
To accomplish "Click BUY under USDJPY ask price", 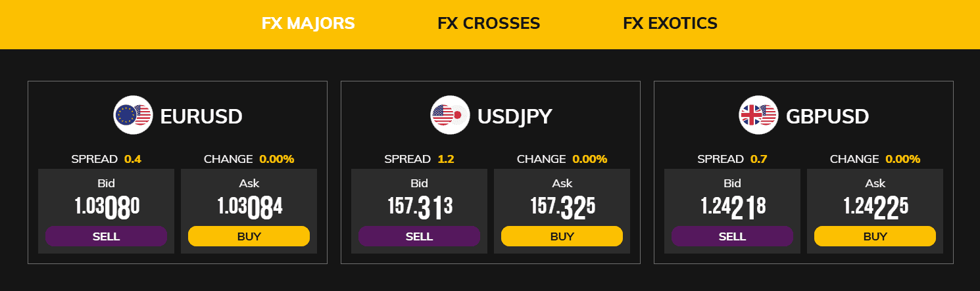I will pos(562,236).
